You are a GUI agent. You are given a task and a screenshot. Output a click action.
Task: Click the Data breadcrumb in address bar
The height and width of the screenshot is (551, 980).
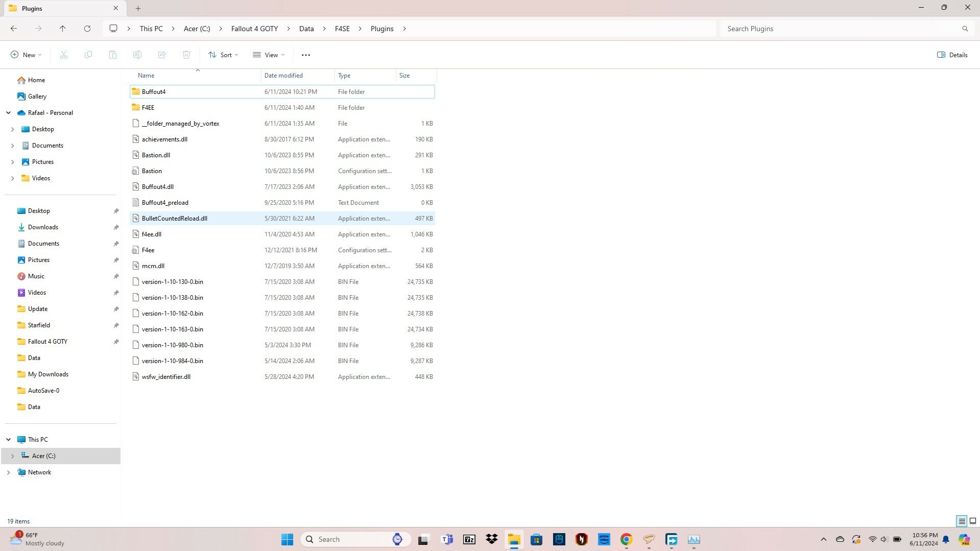click(x=306, y=29)
